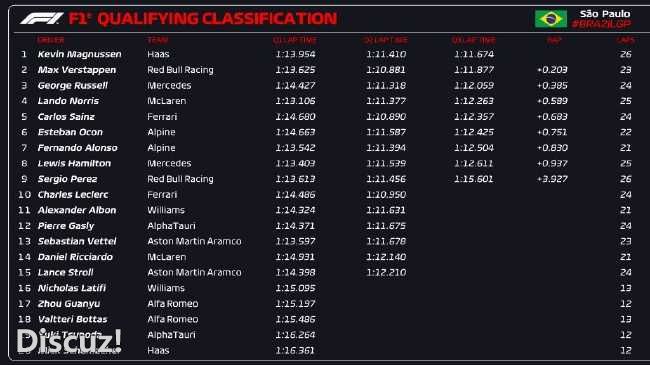Click the Discuz! watermark logo
This screenshot has height=365, width=650.
point(69,341)
